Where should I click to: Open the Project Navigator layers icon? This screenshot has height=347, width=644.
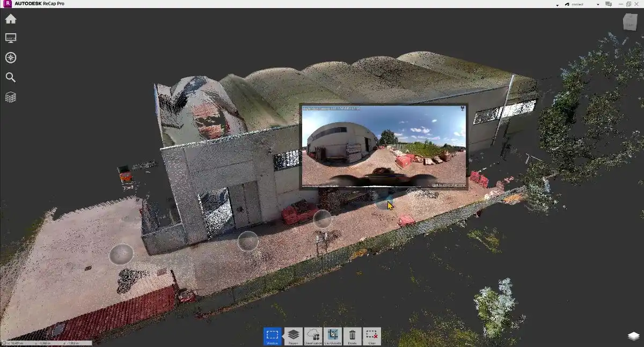pos(633,336)
